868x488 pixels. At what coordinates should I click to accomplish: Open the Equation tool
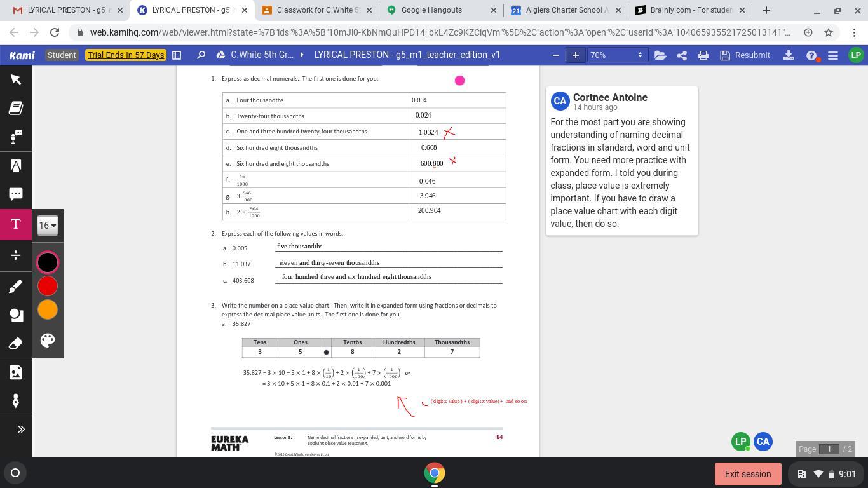(x=16, y=255)
